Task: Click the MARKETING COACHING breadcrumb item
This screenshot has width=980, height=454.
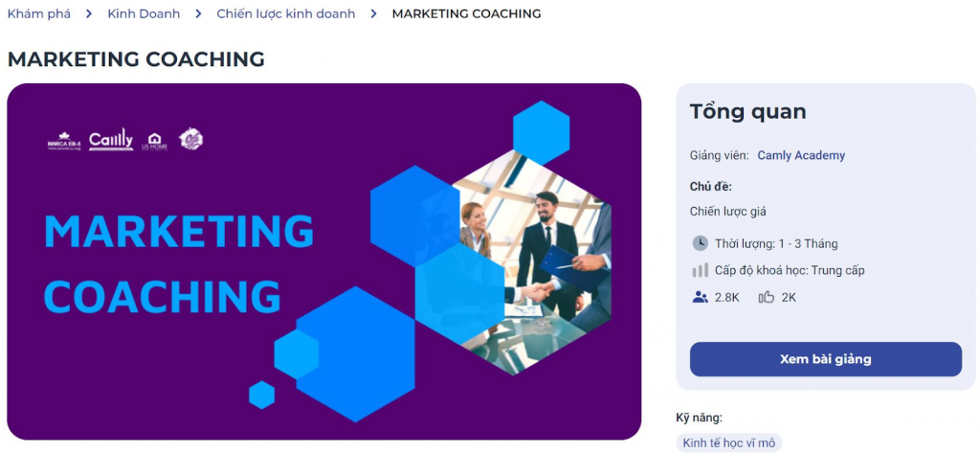Action: point(466,13)
